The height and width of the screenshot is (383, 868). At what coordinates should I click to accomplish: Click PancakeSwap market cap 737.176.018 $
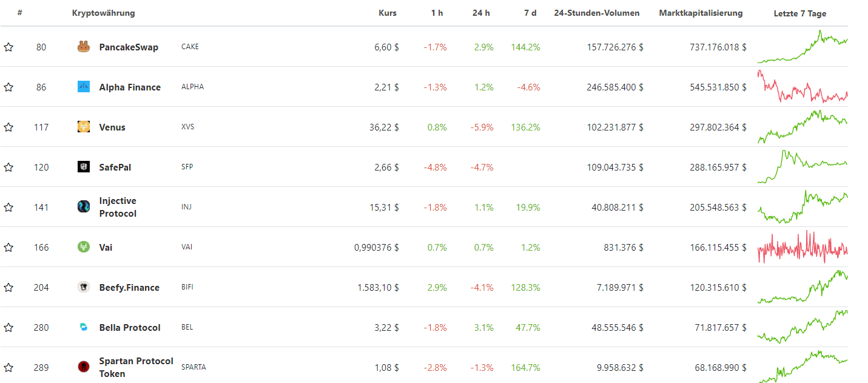[x=718, y=47]
